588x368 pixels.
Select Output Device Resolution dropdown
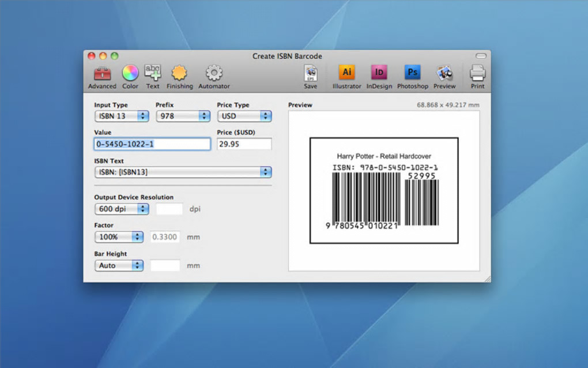click(122, 209)
